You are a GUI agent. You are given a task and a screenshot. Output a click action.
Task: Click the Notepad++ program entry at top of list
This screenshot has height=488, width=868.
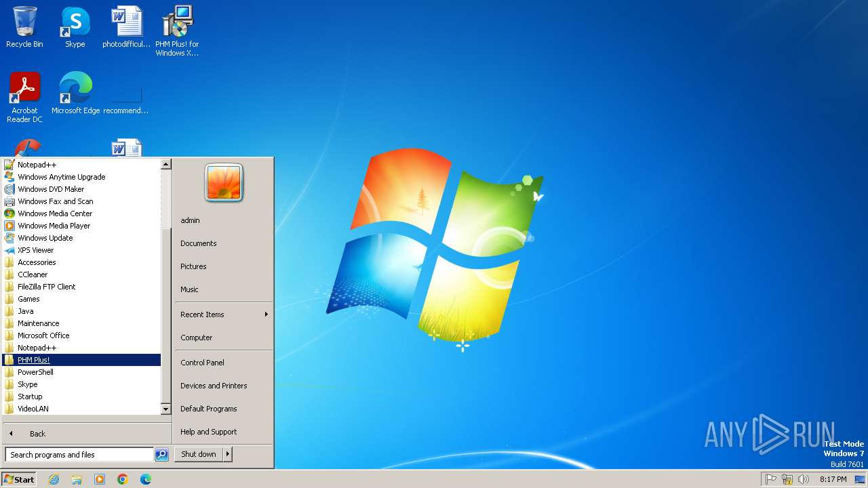click(x=81, y=165)
